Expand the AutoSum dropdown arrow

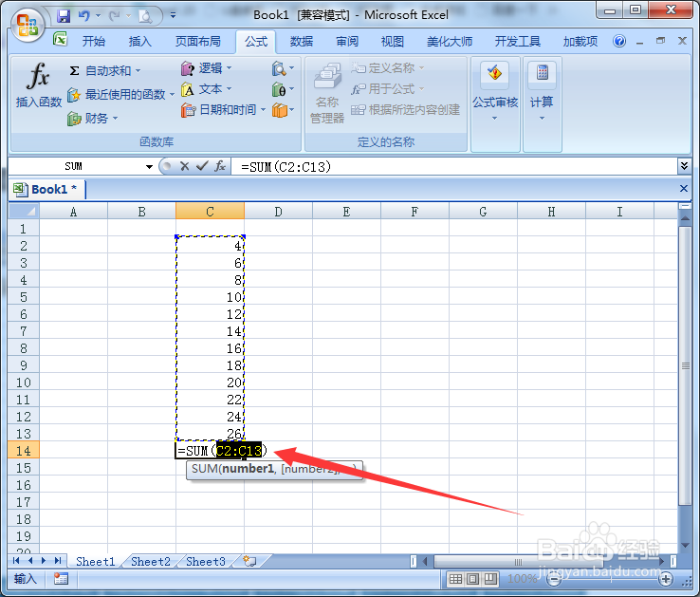[138, 71]
